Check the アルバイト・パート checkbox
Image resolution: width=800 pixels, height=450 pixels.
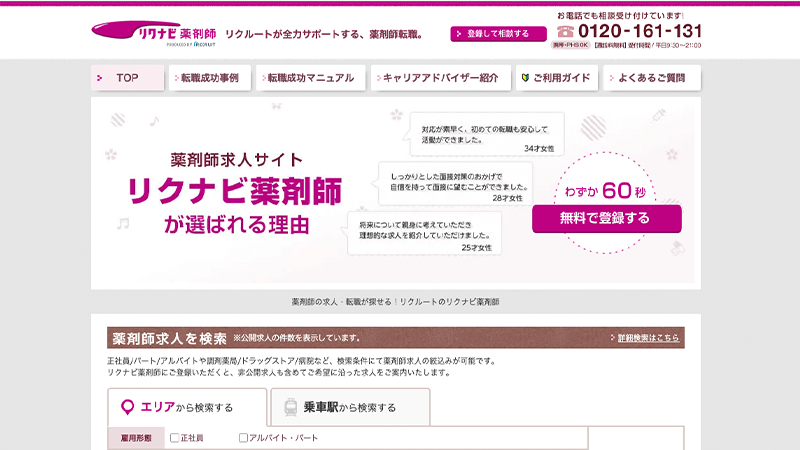point(243,438)
